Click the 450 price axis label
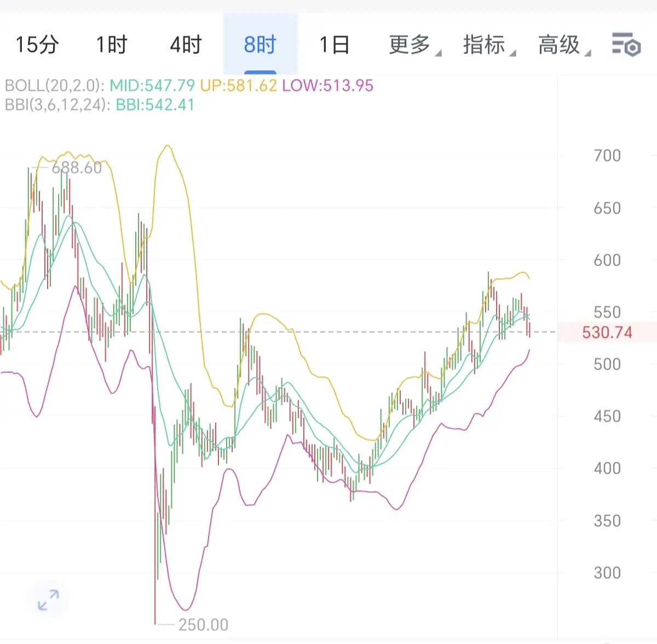 point(607,416)
